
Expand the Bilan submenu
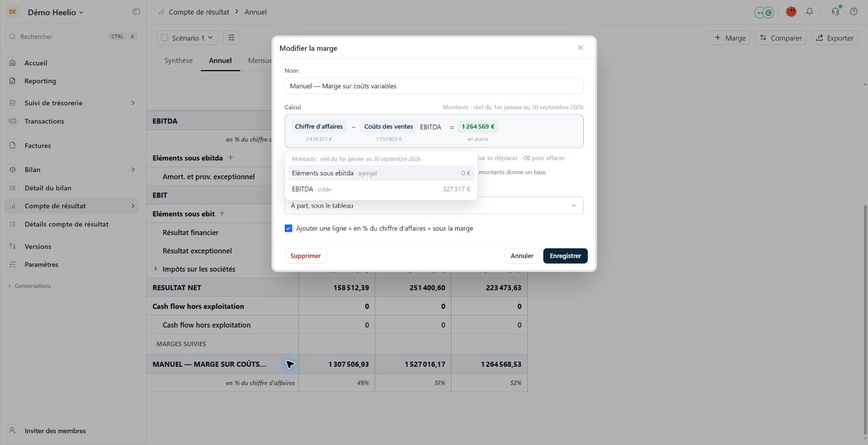click(133, 170)
